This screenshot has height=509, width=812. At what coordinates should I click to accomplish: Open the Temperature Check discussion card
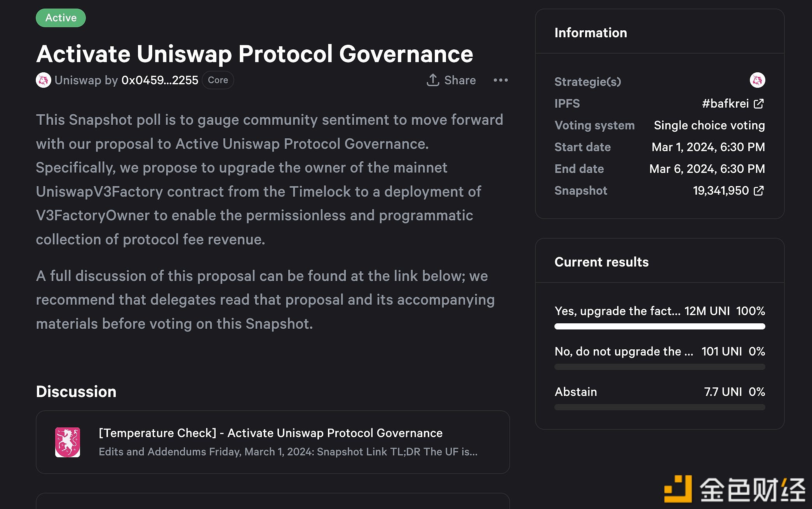click(x=273, y=442)
